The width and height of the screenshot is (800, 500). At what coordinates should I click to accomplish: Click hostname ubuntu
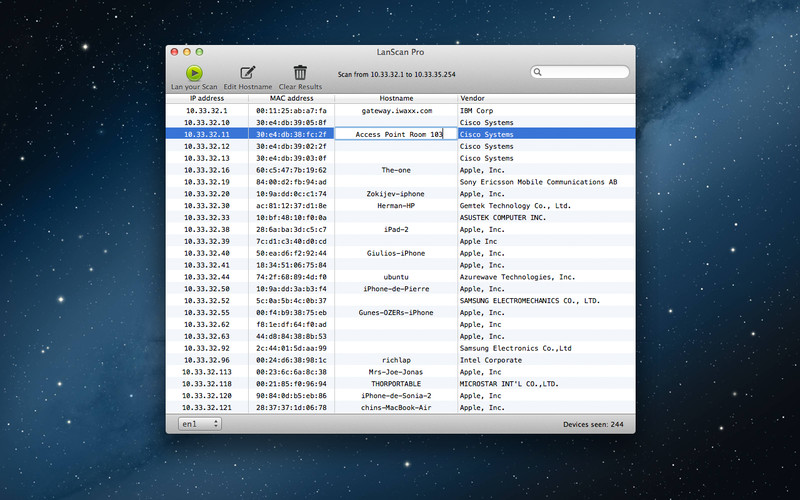396,277
